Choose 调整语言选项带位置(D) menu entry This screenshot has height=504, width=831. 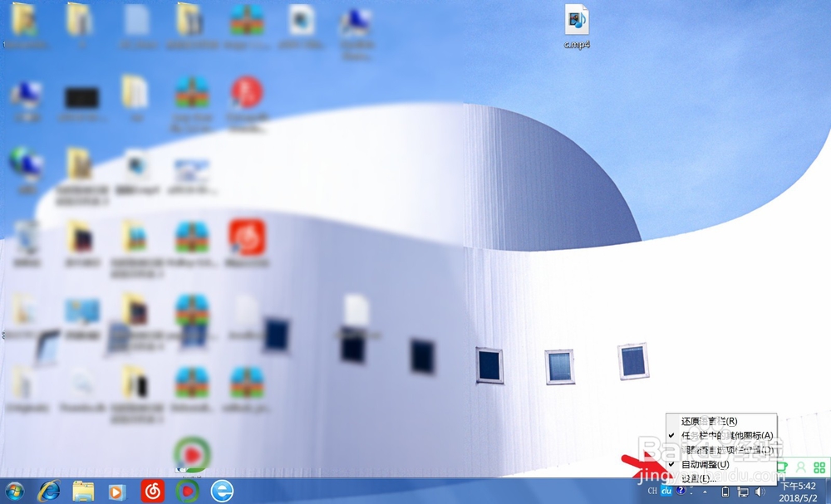[721, 450]
